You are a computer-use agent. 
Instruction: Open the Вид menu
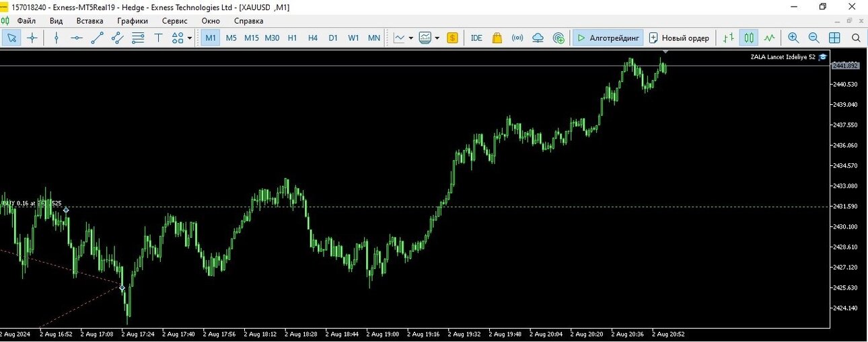pos(57,21)
